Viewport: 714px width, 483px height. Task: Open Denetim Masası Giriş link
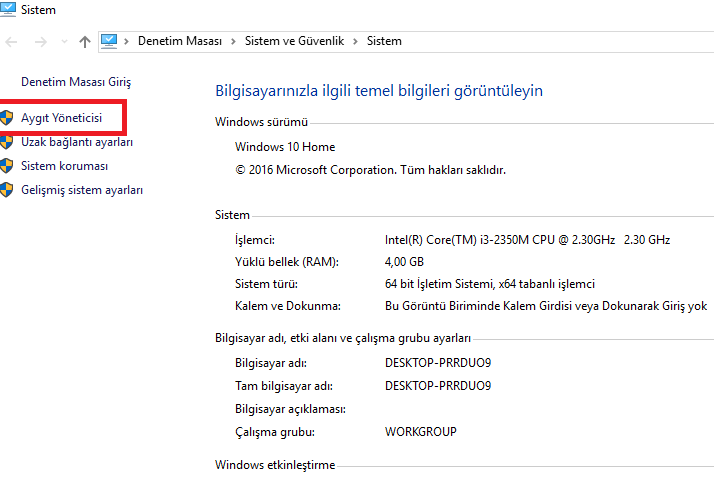tap(76, 82)
